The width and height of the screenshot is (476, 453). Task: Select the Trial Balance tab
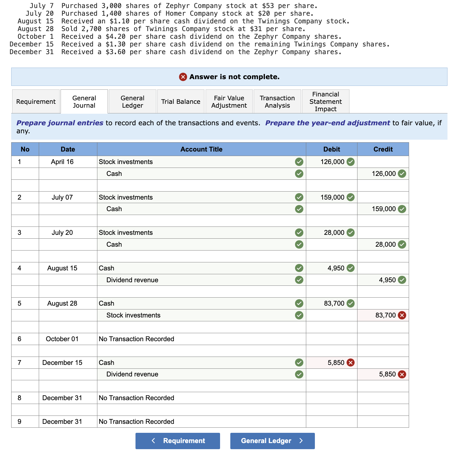[x=181, y=102]
